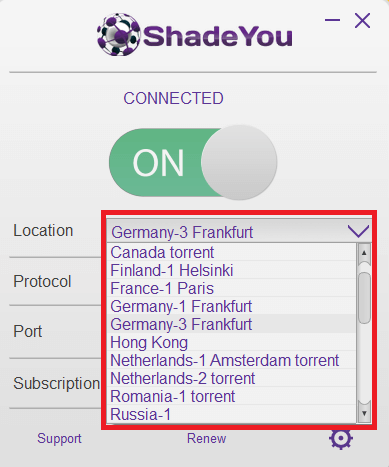Open the settings gear icon
The width and height of the screenshot is (389, 467).
(x=340, y=439)
